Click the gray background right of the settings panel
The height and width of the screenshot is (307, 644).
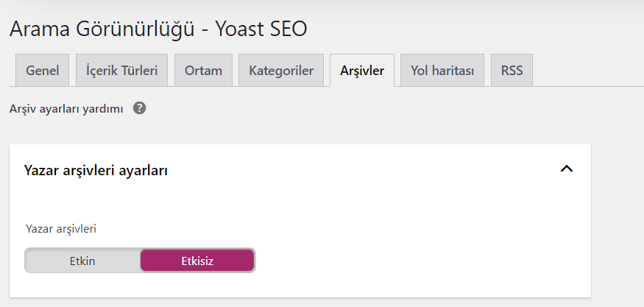point(618,222)
